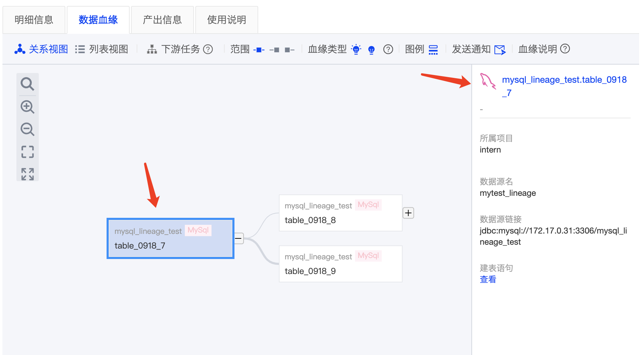
Task: Click the 范围 label
Action: [x=240, y=49]
